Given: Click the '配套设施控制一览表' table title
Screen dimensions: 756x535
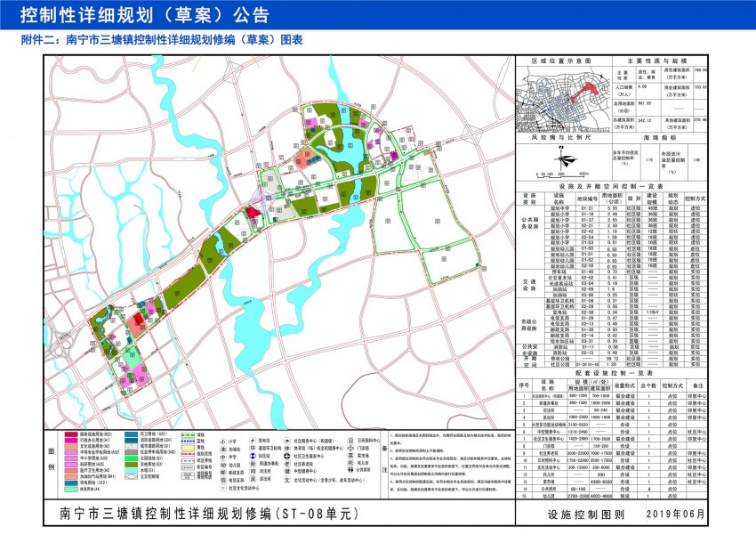Looking at the screenshot, I should point(614,373).
